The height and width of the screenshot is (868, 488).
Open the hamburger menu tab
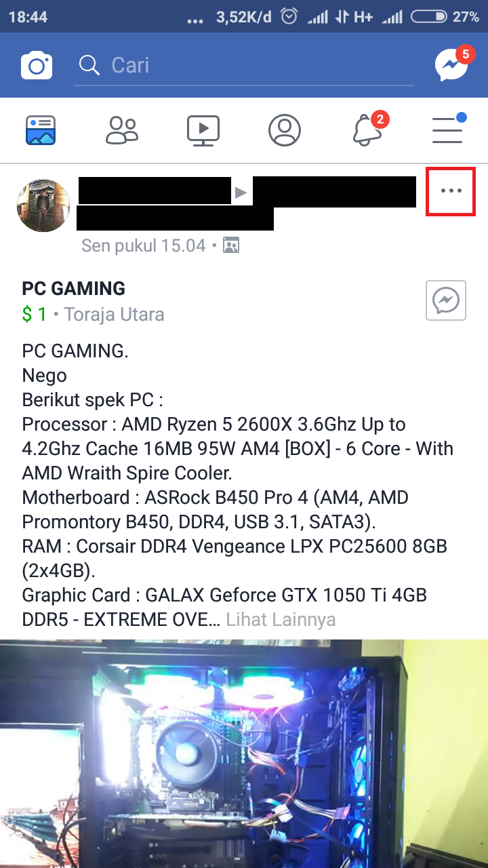pyautogui.click(x=448, y=129)
